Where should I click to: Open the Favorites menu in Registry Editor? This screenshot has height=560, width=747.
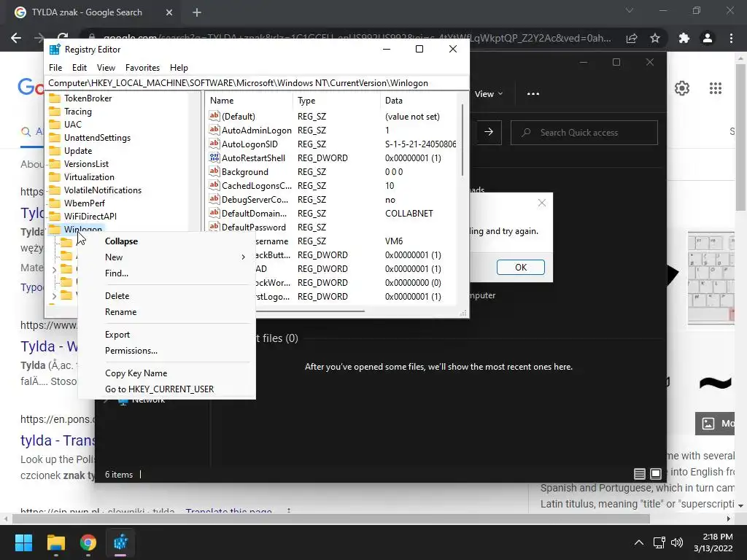tap(142, 68)
